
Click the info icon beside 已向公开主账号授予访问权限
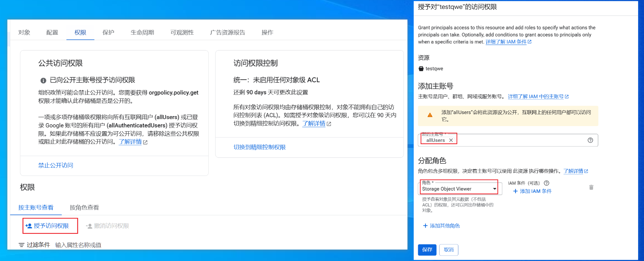pos(43,80)
